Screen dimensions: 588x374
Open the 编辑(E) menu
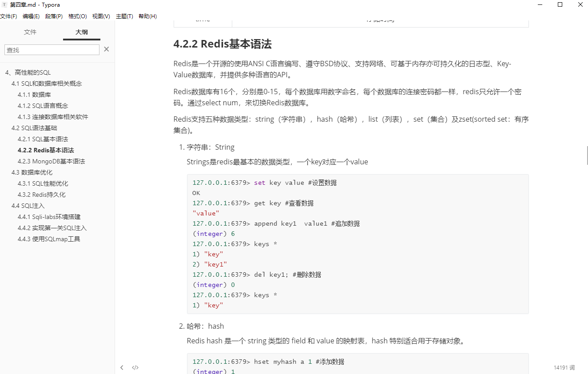[x=31, y=16]
